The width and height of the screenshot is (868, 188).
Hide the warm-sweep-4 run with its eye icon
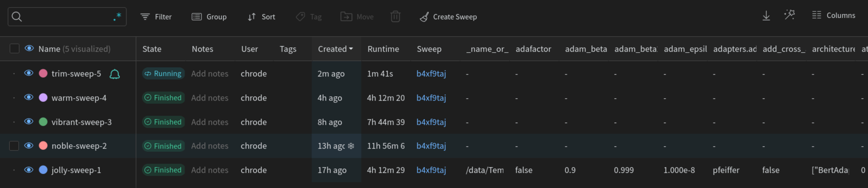click(29, 97)
